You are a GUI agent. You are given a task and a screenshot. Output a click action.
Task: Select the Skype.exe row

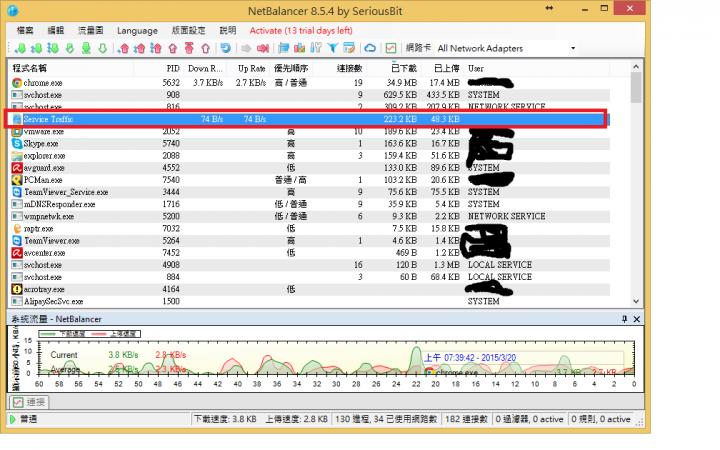pyautogui.click(x=309, y=144)
